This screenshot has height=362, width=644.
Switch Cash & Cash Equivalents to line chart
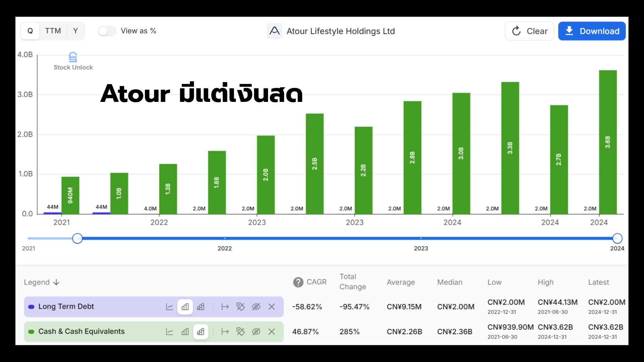(169, 331)
